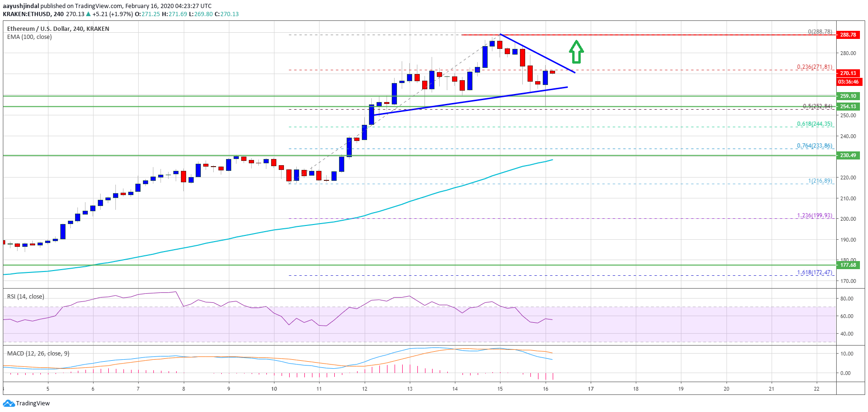Click the green 259.10 support price label

point(848,96)
